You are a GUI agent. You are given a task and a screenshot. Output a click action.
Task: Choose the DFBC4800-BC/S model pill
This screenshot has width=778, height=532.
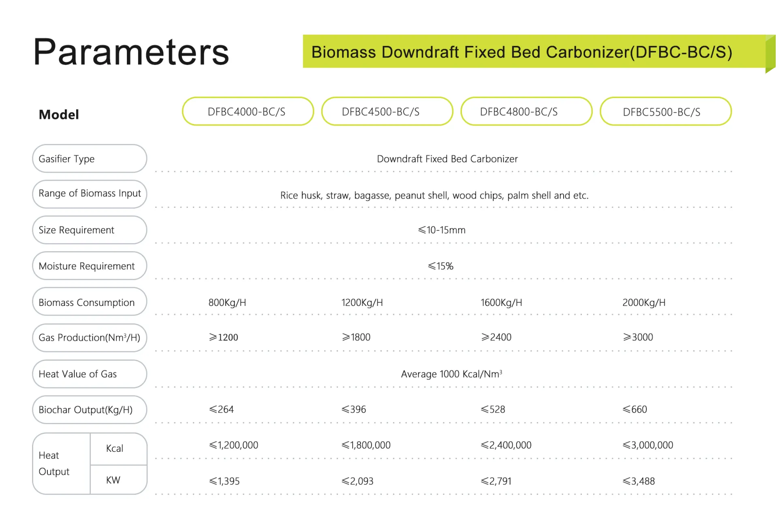tap(526, 111)
